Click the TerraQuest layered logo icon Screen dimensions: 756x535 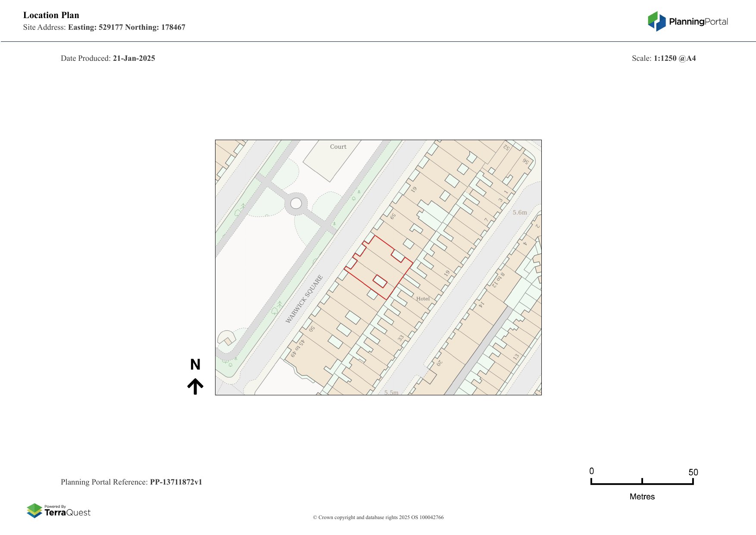(x=34, y=511)
